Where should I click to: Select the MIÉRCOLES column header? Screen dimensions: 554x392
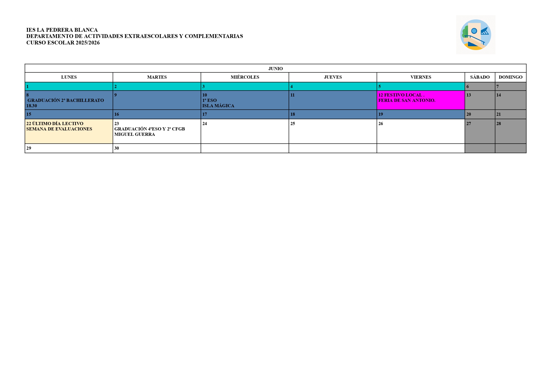point(245,77)
